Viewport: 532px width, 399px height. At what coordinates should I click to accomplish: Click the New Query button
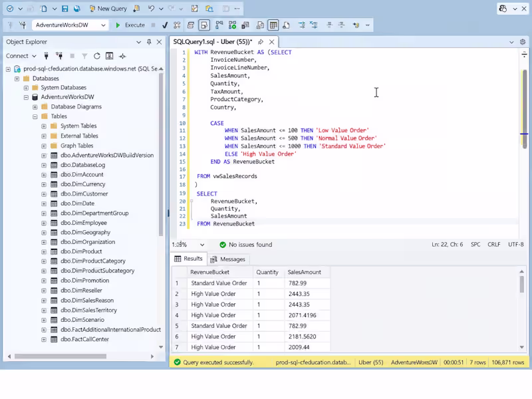tap(108, 9)
